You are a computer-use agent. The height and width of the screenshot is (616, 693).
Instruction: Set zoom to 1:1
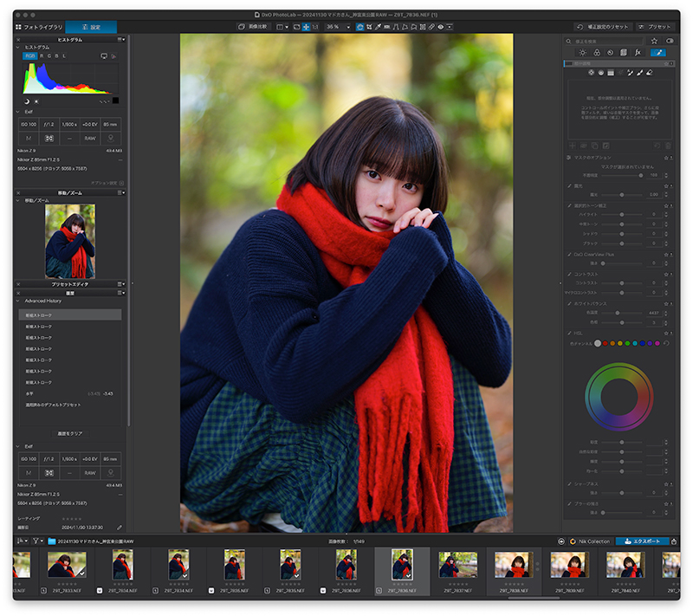click(x=315, y=27)
